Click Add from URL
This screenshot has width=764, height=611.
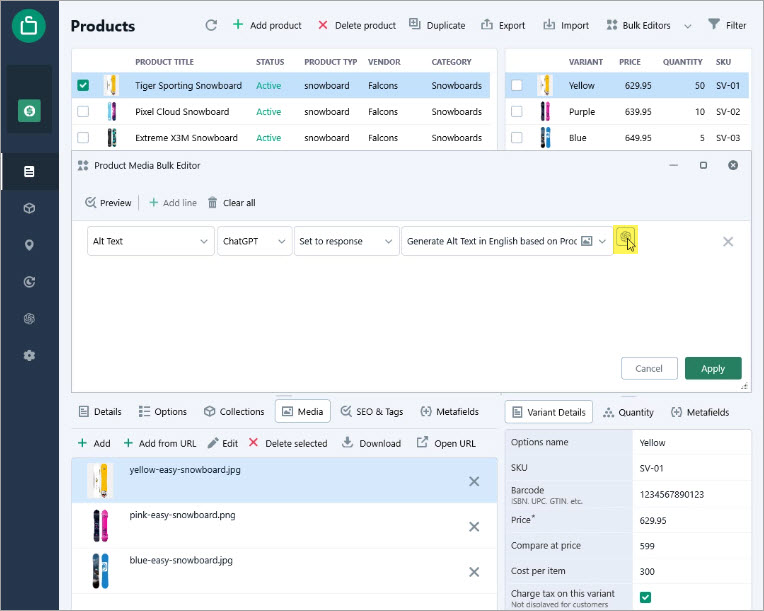[160, 443]
